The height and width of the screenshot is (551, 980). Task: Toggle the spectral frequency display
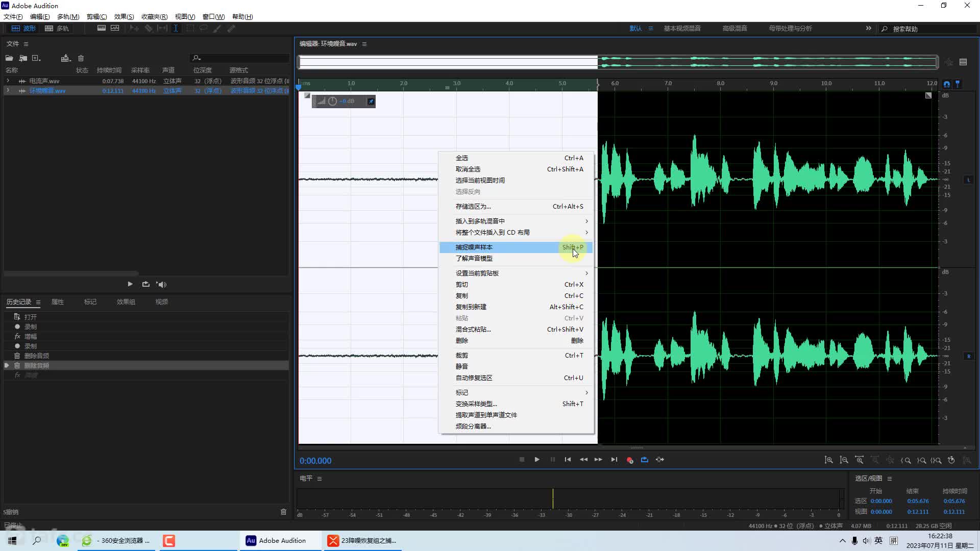102,29
